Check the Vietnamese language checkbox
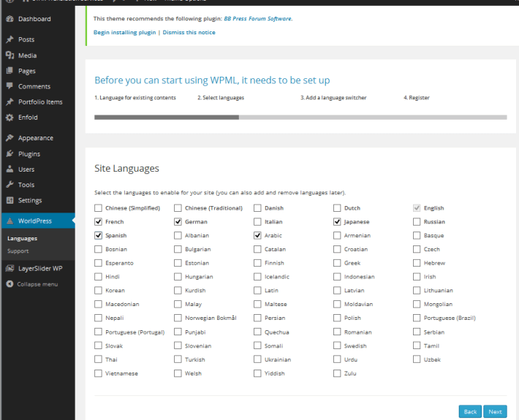Viewport: 519px width, 420px height. pyautogui.click(x=98, y=373)
